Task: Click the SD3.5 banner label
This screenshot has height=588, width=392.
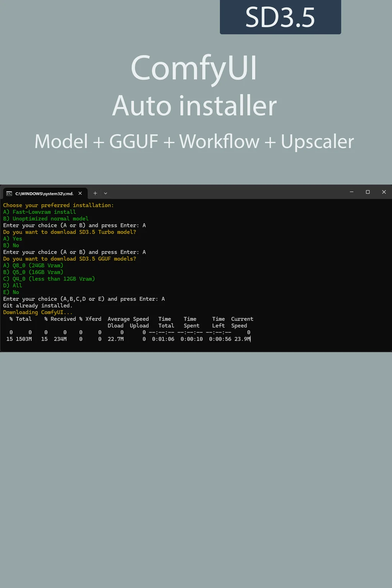Action: point(280,17)
